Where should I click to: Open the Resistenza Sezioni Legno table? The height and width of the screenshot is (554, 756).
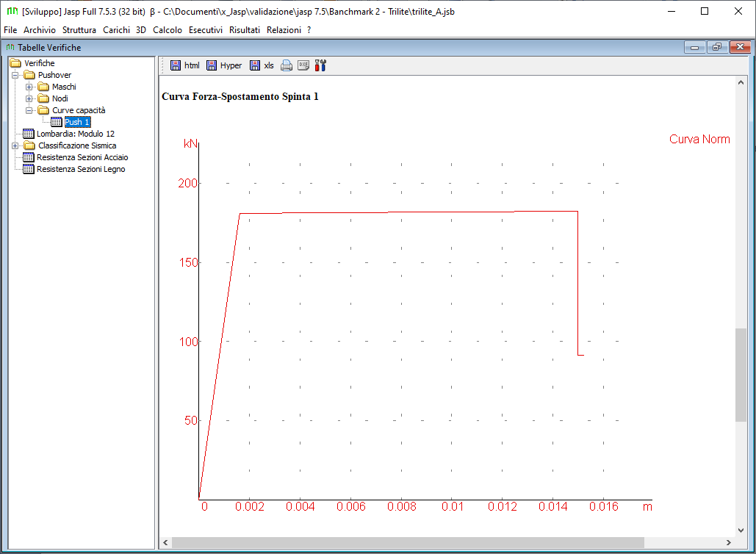coord(74,169)
